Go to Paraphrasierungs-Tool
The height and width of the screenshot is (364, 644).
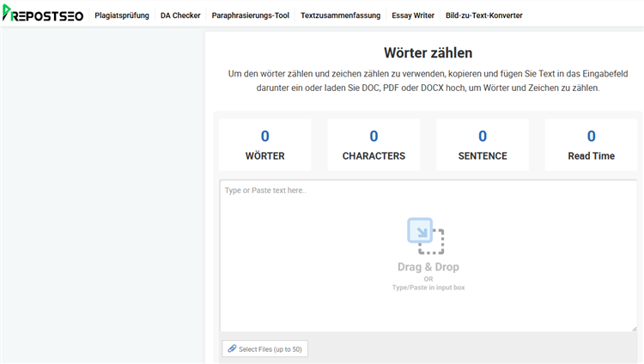point(251,15)
